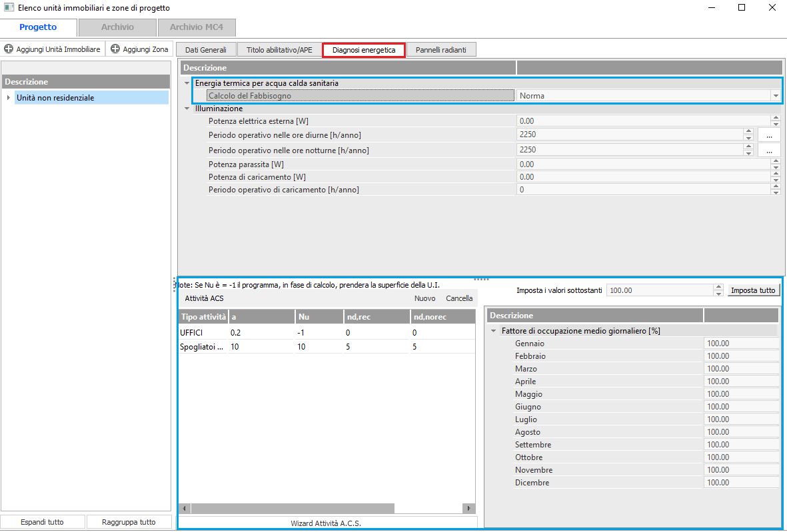Expand the Unità non residenziale tree node
Screen dimensions: 787x532
tap(9, 98)
